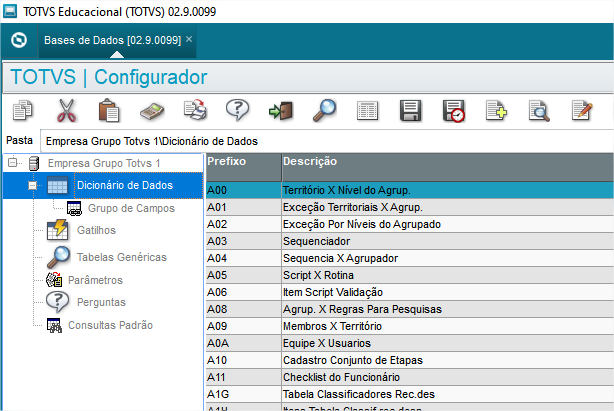Open Consultas Padrão in the tree
Screen dimensions: 614x411
110,325
